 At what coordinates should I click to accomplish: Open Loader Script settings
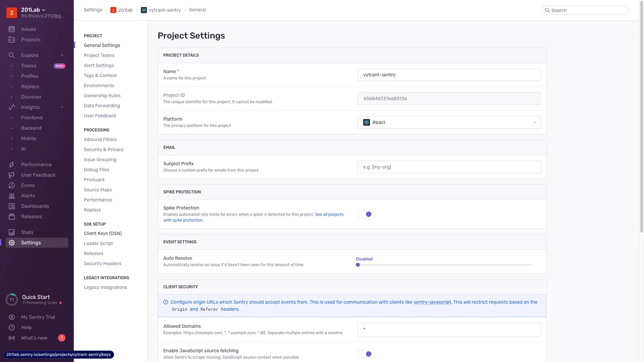98,243
